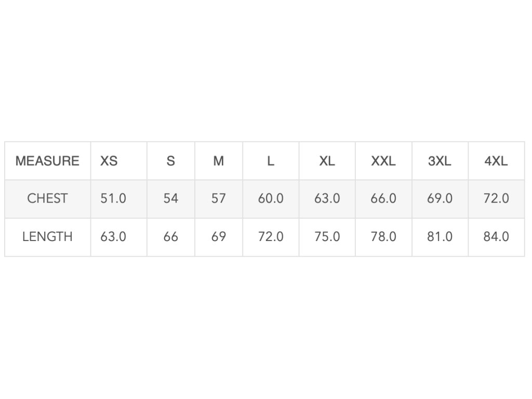
Task: Click the chest value 51.0 for XS
Action: (x=113, y=198)
